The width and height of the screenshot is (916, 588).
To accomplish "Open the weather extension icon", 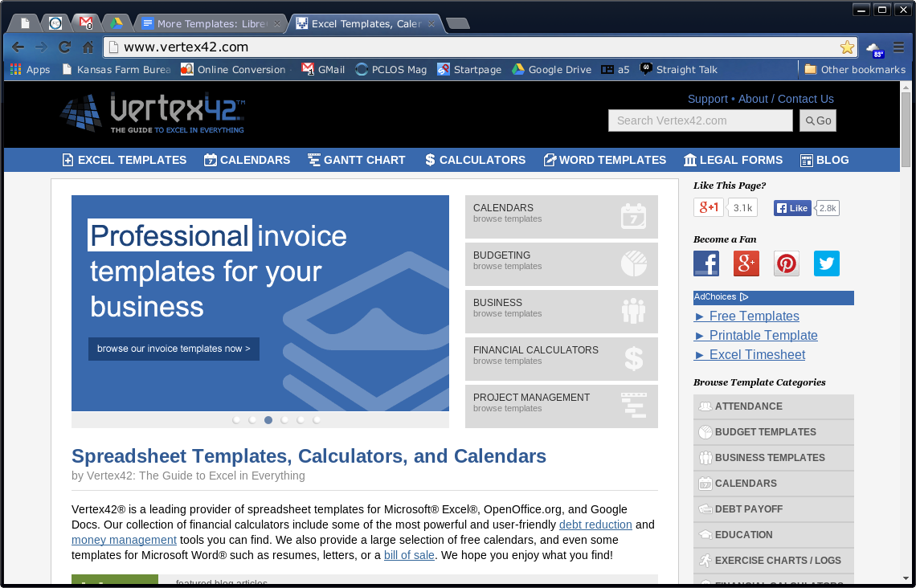I will click(874, 49).
